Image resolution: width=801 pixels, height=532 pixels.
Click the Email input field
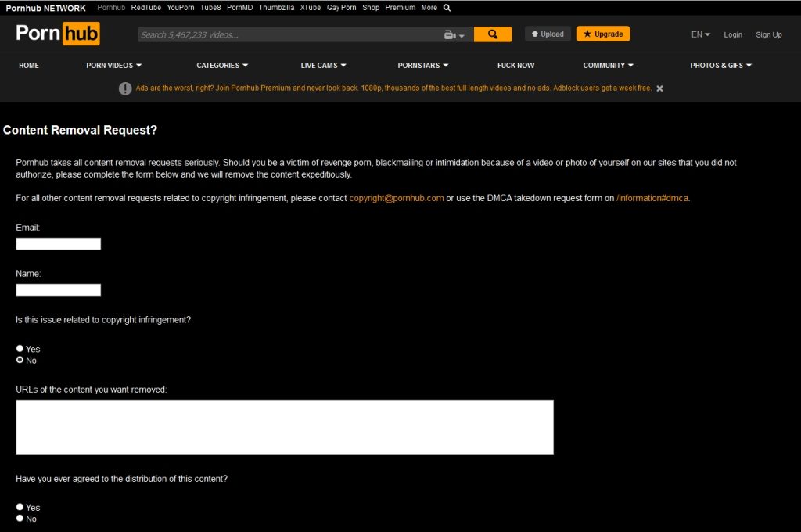coord(59,244)
